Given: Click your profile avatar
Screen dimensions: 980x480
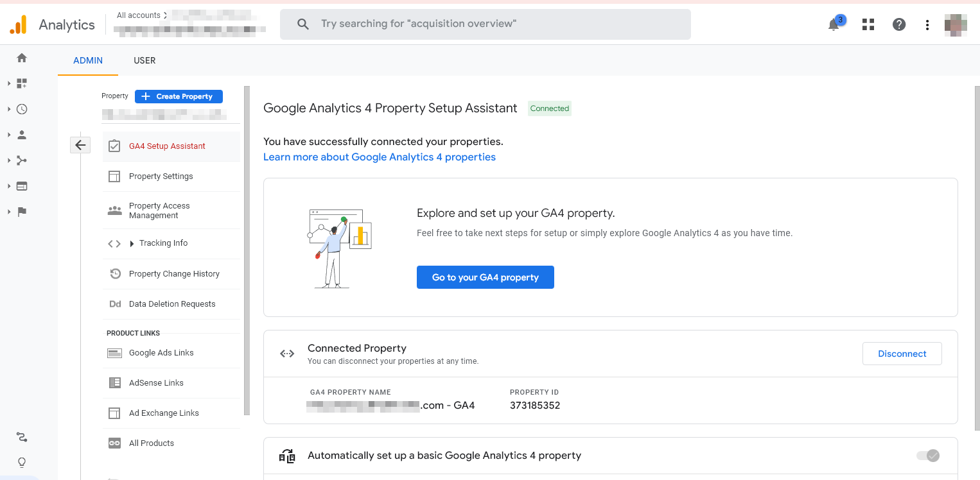Looking at the screenshot, I should (x=956, y=24).
